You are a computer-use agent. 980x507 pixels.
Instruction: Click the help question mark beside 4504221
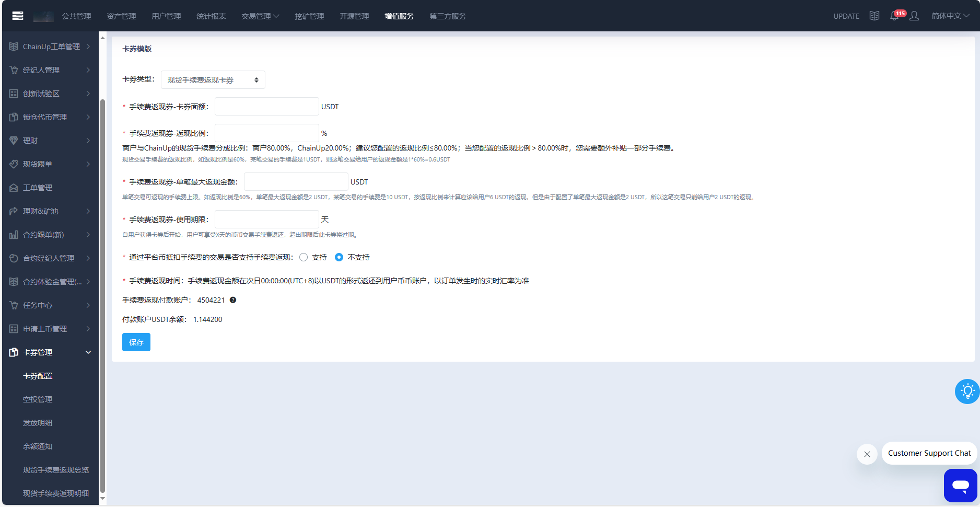233,300
